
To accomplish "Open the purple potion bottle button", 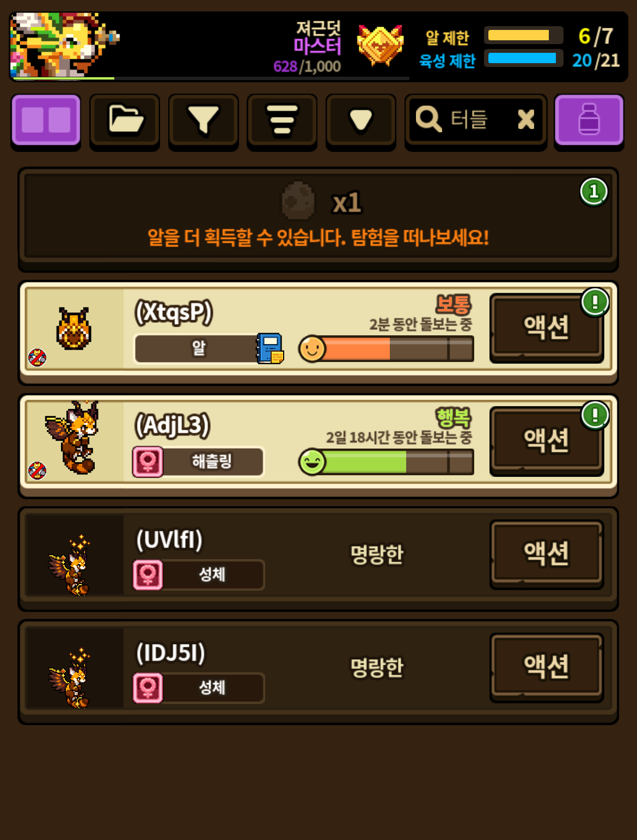I will 589,120.
